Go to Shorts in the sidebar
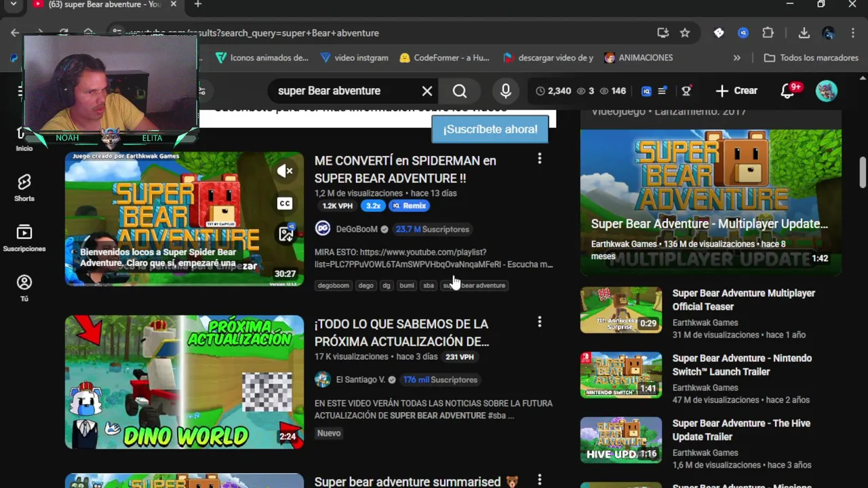 24,188
